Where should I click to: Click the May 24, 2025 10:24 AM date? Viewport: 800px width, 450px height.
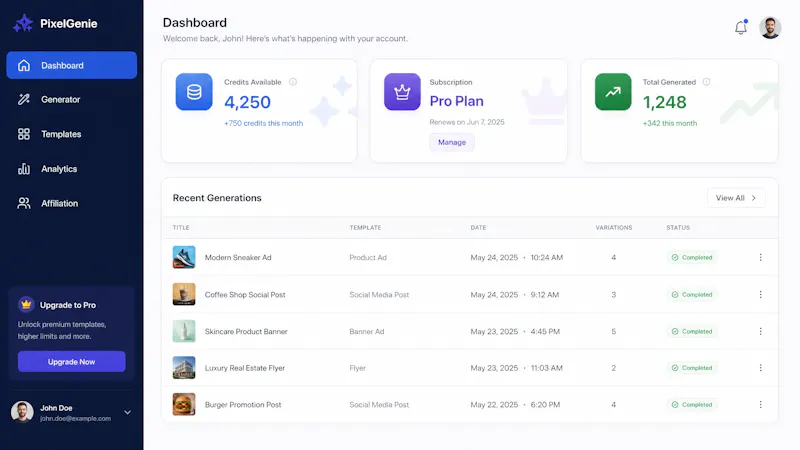[x=517, y=258]
